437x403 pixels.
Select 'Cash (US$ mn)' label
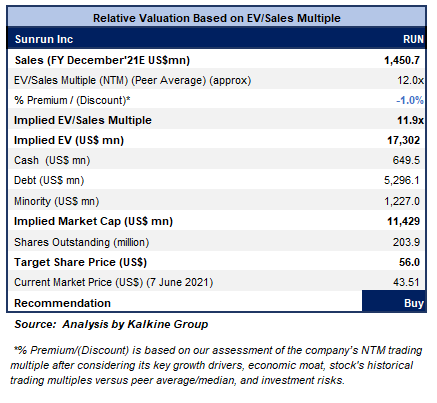pos(52,160)
